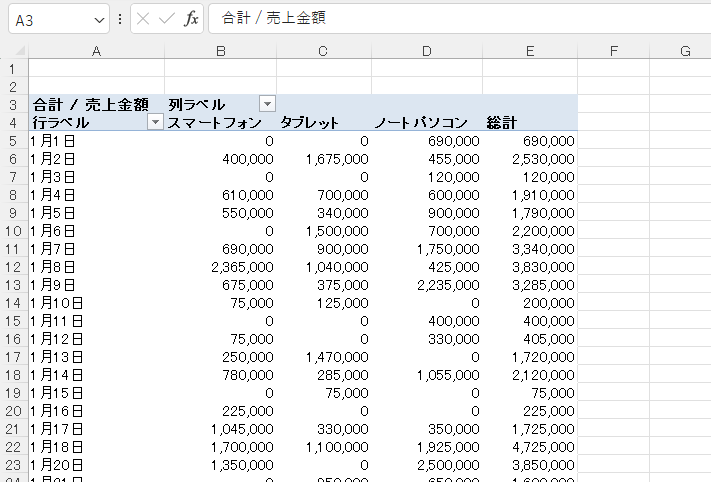Click the 合計 / 売上金額 cell
The image size is (711, 482).
pos(96,104)
